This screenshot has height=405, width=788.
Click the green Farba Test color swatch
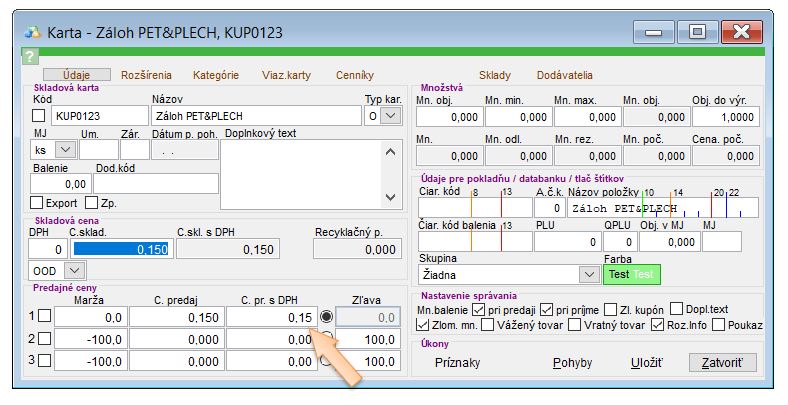631,273
